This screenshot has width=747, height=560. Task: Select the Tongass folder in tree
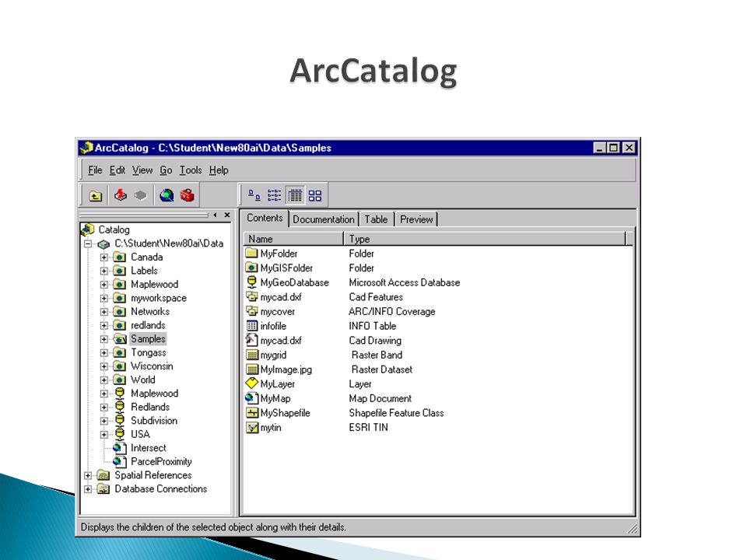point(148,353)
